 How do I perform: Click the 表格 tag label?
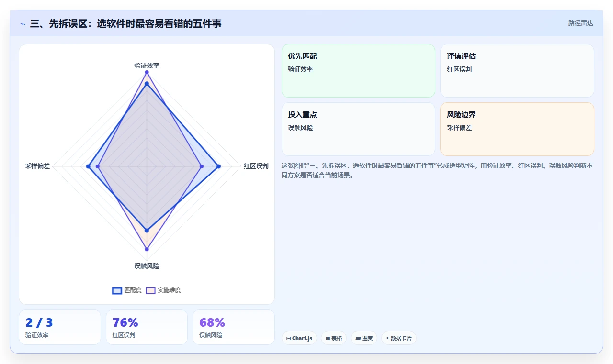[337, 338]
